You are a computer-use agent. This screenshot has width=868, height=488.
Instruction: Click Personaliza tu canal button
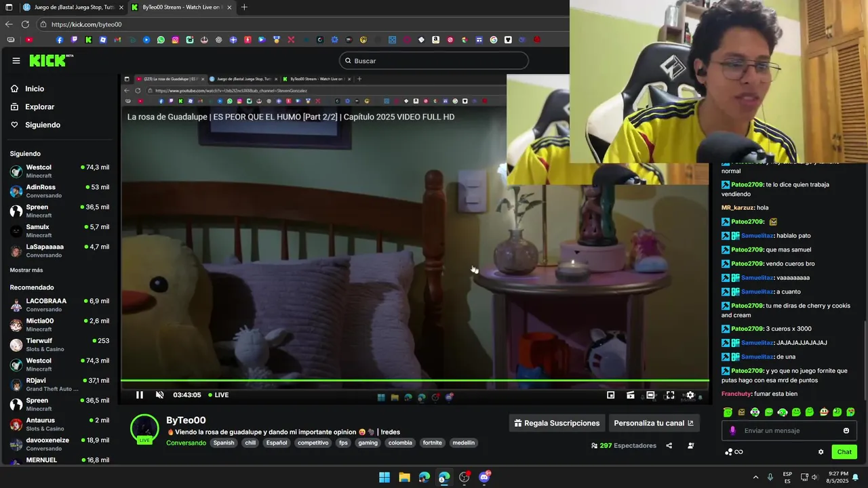pyautogui.click(x=654, y=423)
